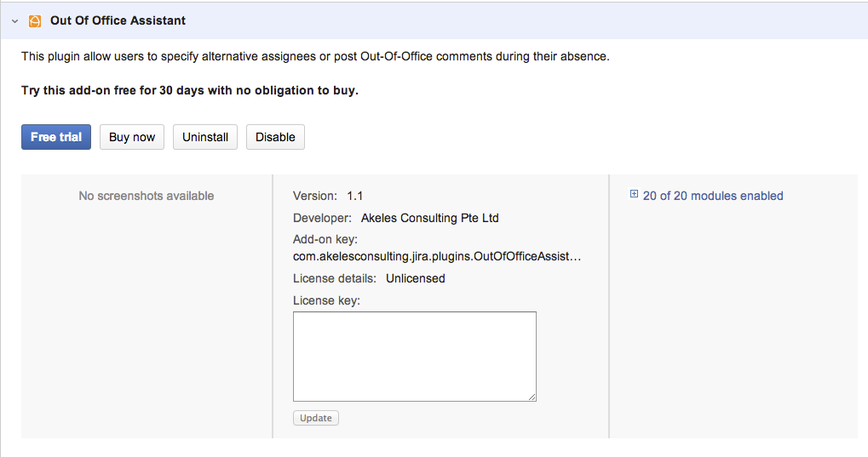Click the License key field label
Viewport: 868px width, 457px height.
(x=326, y=300)
